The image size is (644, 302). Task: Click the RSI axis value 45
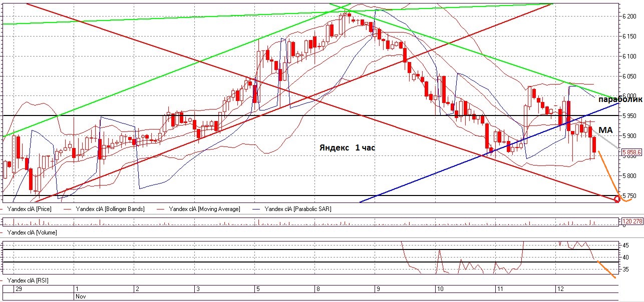click(x=626, y=245)
